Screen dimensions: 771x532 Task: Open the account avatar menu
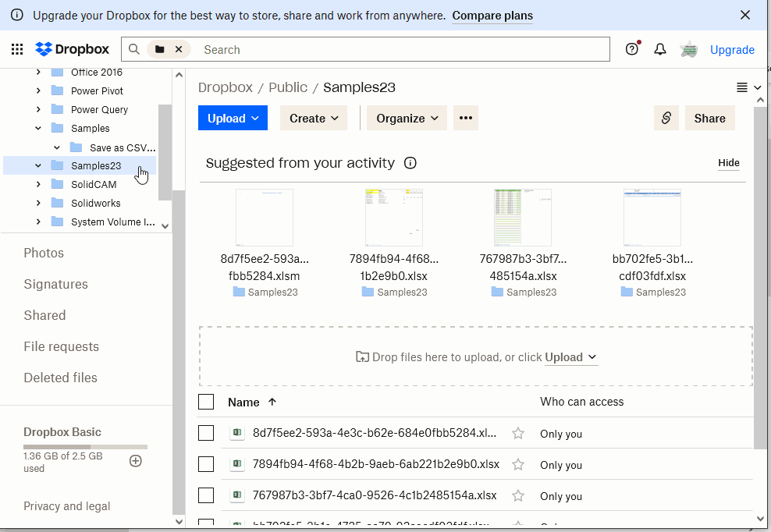[689, 49]
